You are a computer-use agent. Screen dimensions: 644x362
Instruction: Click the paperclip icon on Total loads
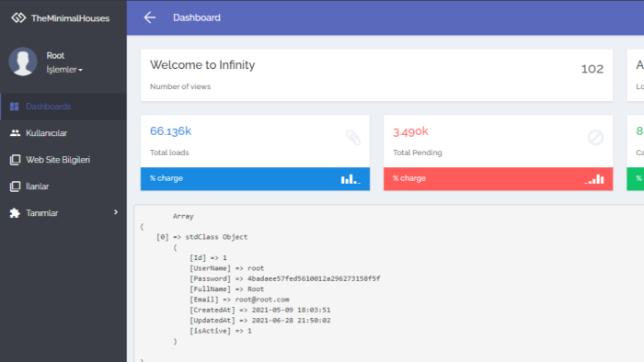click(x=353, y=138)
